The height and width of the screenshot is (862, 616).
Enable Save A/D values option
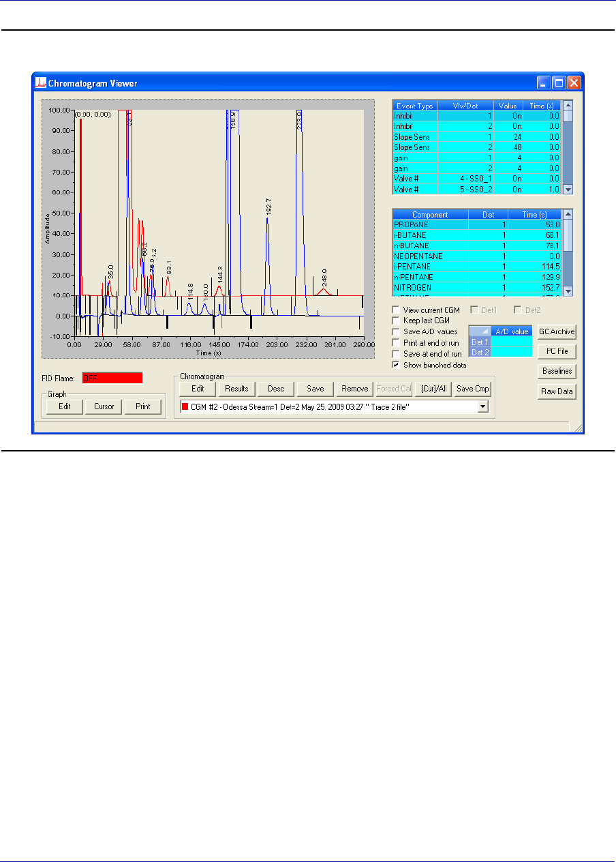click(396, 331)
